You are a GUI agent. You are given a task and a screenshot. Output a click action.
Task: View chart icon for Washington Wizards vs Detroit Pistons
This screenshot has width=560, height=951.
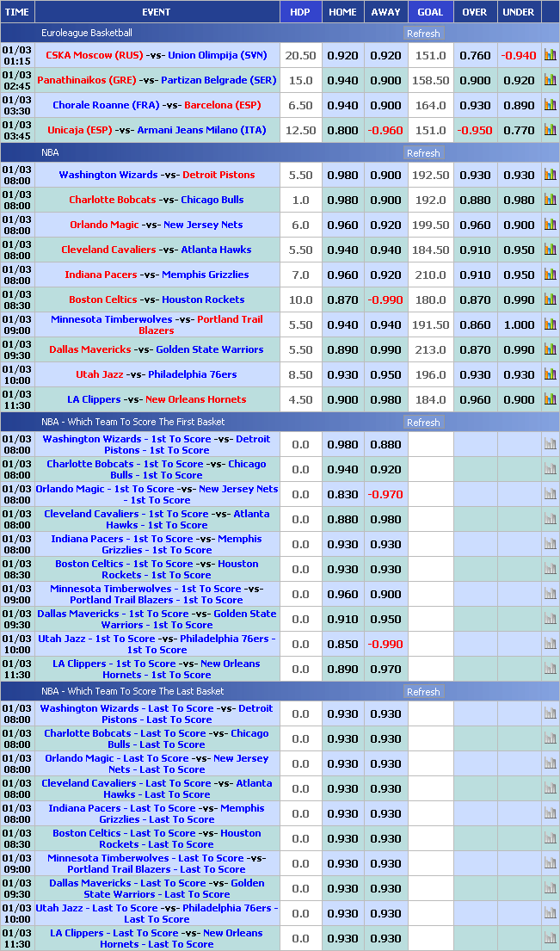550,175
